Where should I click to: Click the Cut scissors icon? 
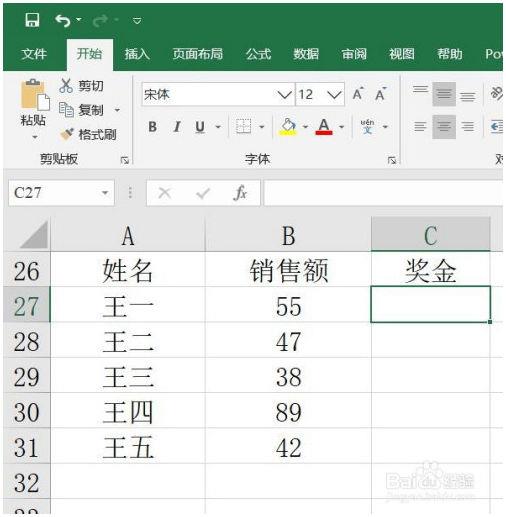point(66,86)
